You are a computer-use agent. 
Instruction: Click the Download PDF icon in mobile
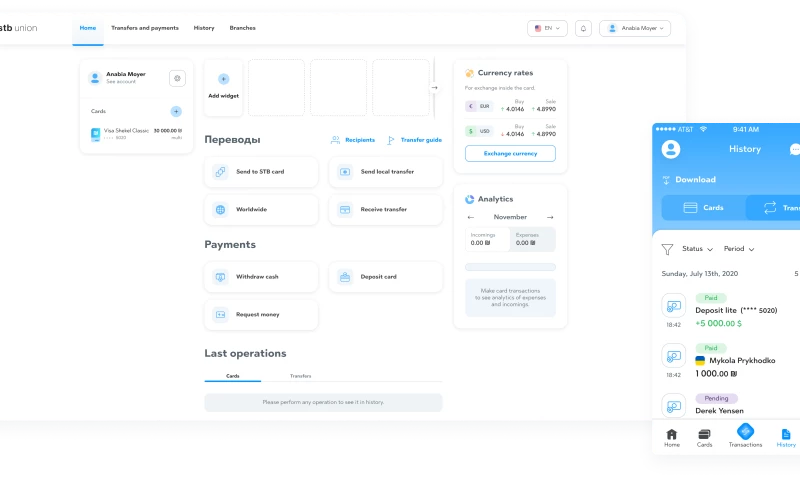tap(666, 180)
